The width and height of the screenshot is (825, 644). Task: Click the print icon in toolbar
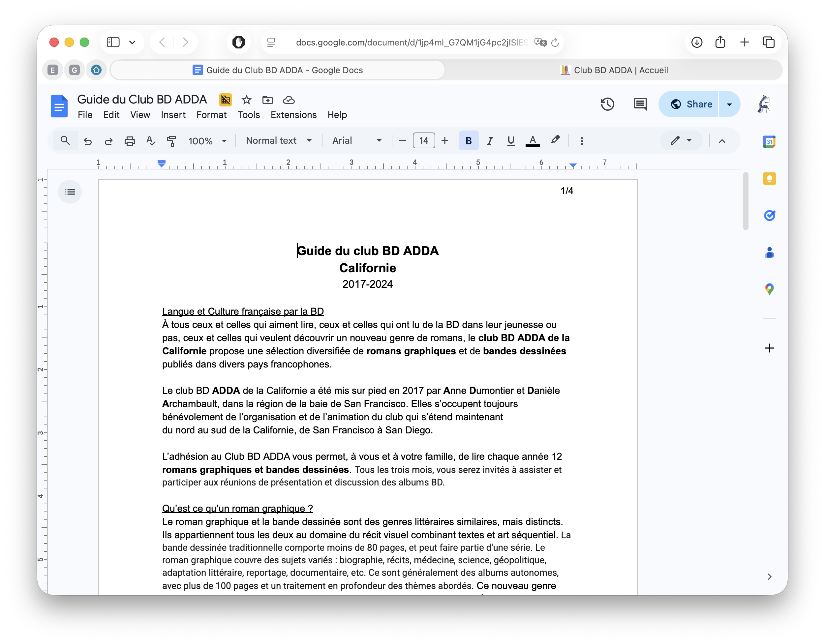[130, 141]
